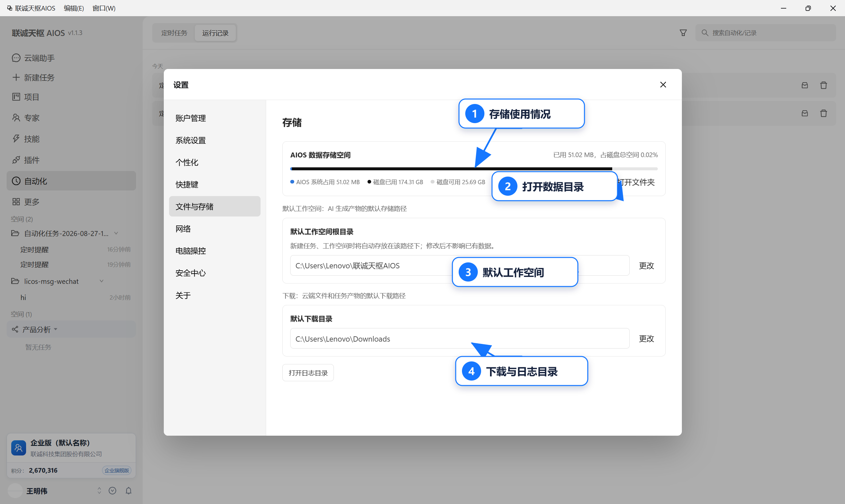Click 更改 next to Downloads path
Viewport: 845px width, 504px height.
pos(646,339)
